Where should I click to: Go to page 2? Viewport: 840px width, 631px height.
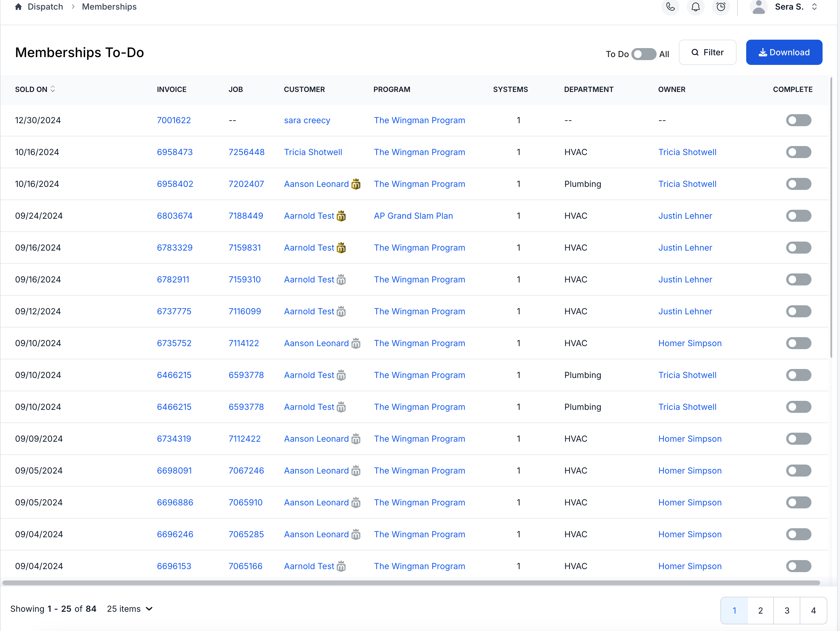click(x=760, y=611)
